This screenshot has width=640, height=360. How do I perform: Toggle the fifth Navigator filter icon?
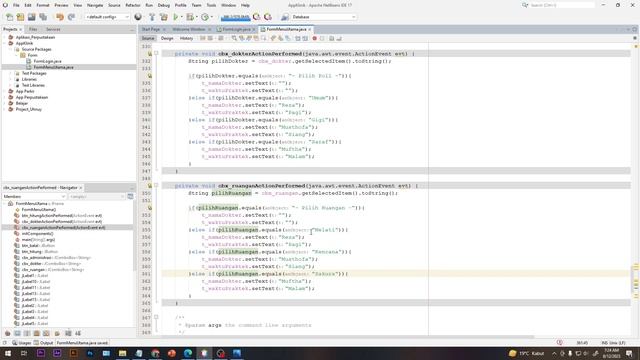tap(47, 333)
